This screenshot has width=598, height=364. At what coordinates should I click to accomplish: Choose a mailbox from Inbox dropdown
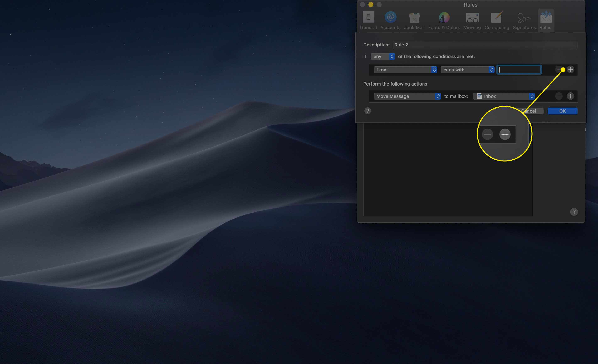pyautogui.click(x=504, y=96)
